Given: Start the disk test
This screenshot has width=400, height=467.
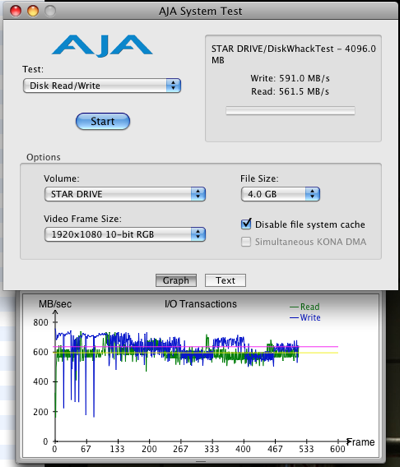Looking at the screenshot, I should point(103,121).
